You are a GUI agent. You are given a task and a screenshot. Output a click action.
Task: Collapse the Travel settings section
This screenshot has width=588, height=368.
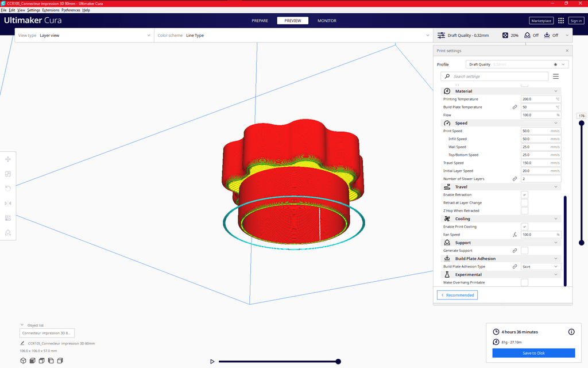tap(501, 187)
